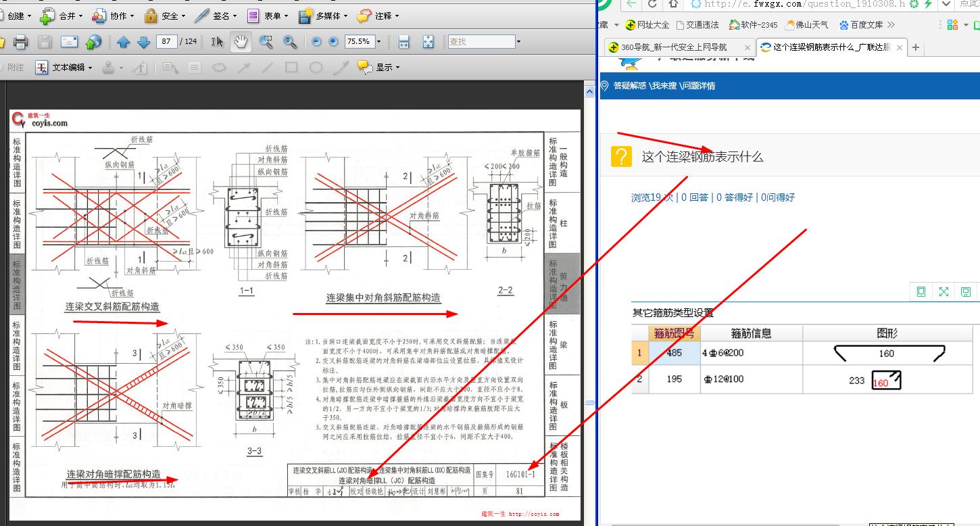Open the 协作 (Collaborate) menu

(x=113, y=16)
